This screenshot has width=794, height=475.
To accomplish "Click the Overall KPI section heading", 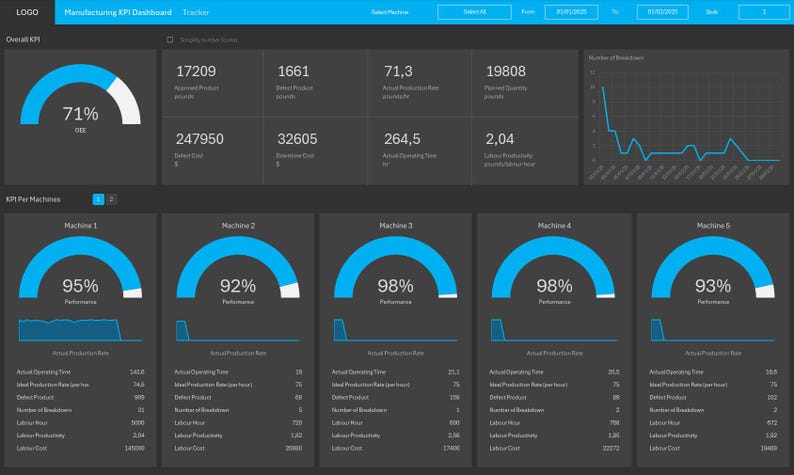I will (x=23, y=39).
